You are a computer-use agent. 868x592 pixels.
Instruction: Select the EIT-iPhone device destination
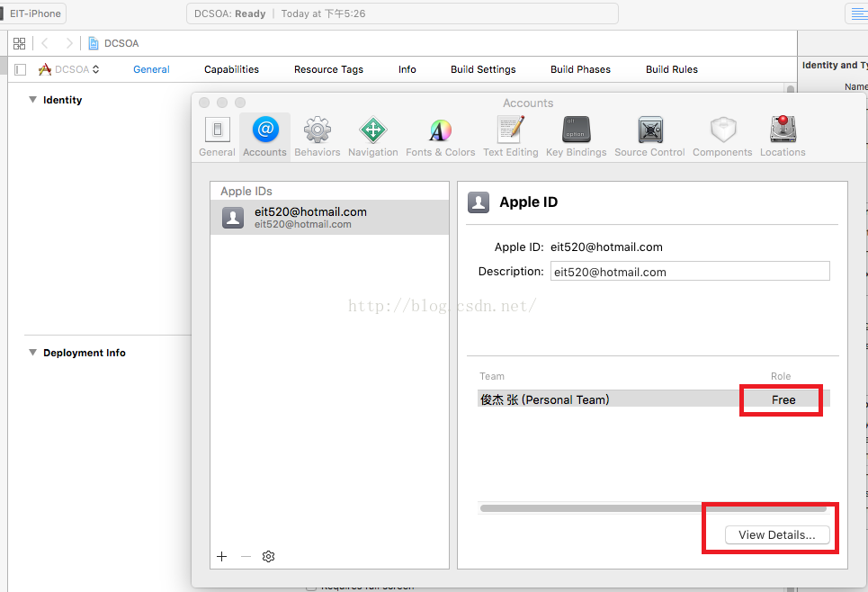pyautogui.click(x=33, y=13)
